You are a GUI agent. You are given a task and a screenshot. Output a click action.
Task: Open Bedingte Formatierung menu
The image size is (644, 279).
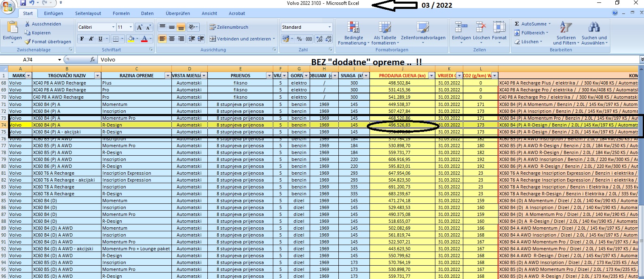pyautogui.click(x=353, y=33)
